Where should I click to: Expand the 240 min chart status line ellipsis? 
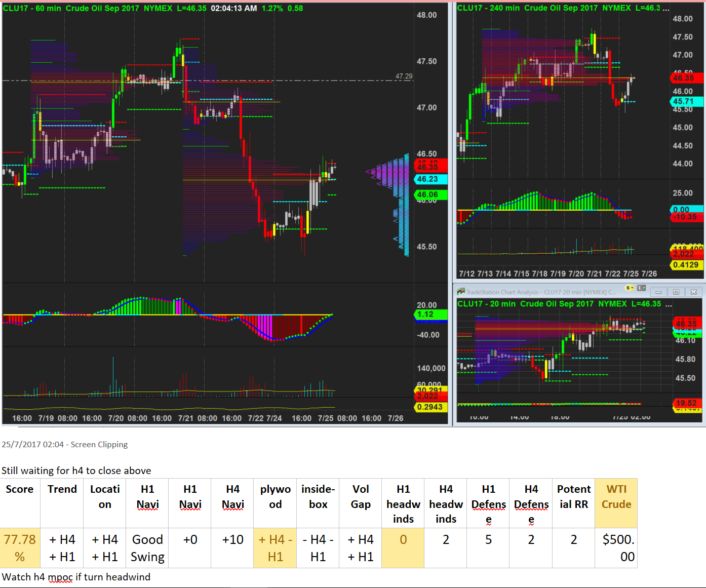pyautogui.click(x=666, y=9)
